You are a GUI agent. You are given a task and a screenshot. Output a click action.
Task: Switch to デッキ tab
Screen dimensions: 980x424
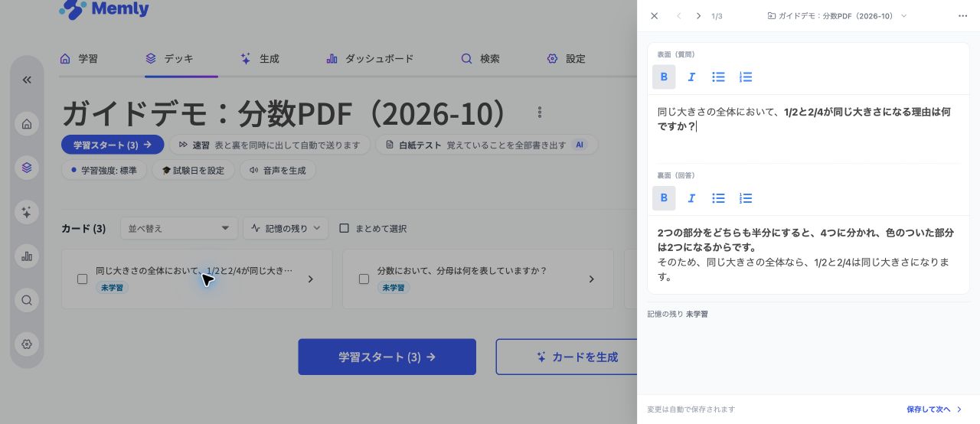tap(169, 59)
